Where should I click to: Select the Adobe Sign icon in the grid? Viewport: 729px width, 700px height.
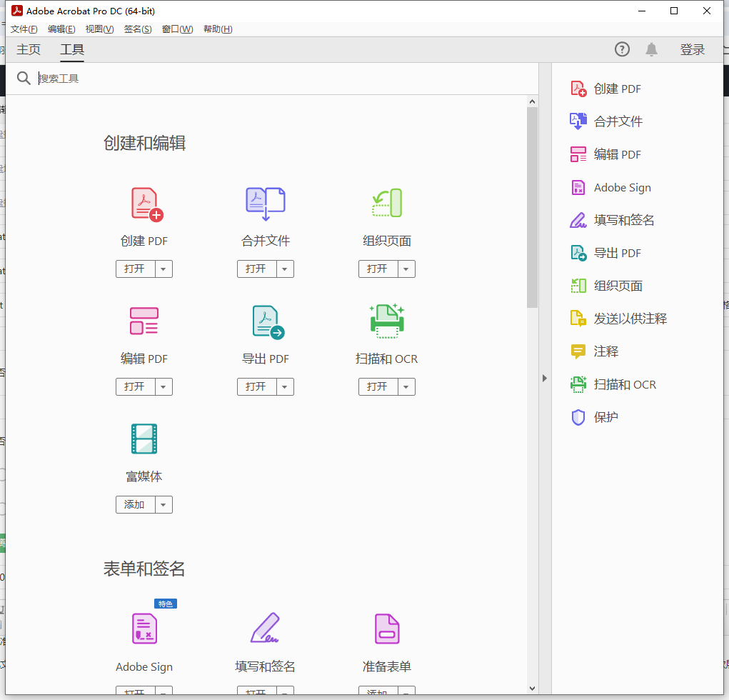tap(144, 629)
